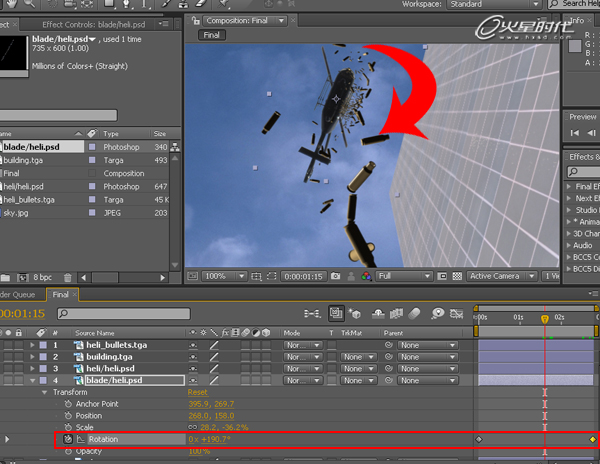Open Brainstorm lightbulb icon in timeline
The height and width of the screenshot is (464, 600).
[437, 314]
